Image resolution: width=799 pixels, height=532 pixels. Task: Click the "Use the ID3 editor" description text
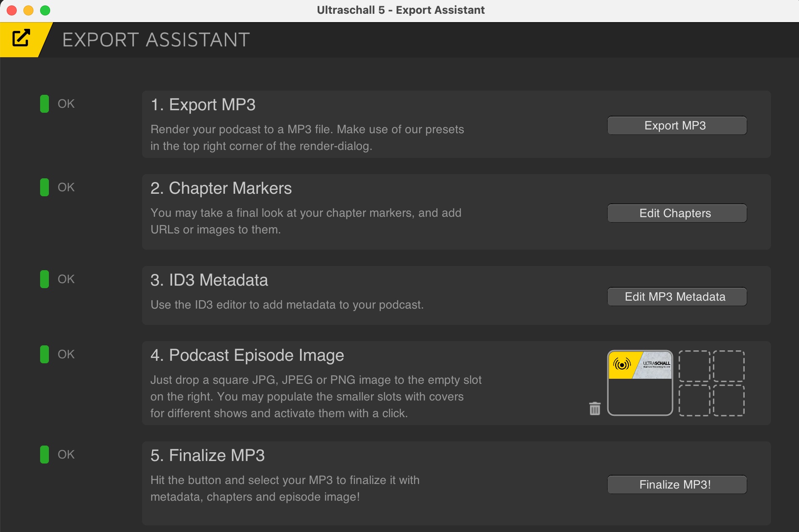(287, 305)
